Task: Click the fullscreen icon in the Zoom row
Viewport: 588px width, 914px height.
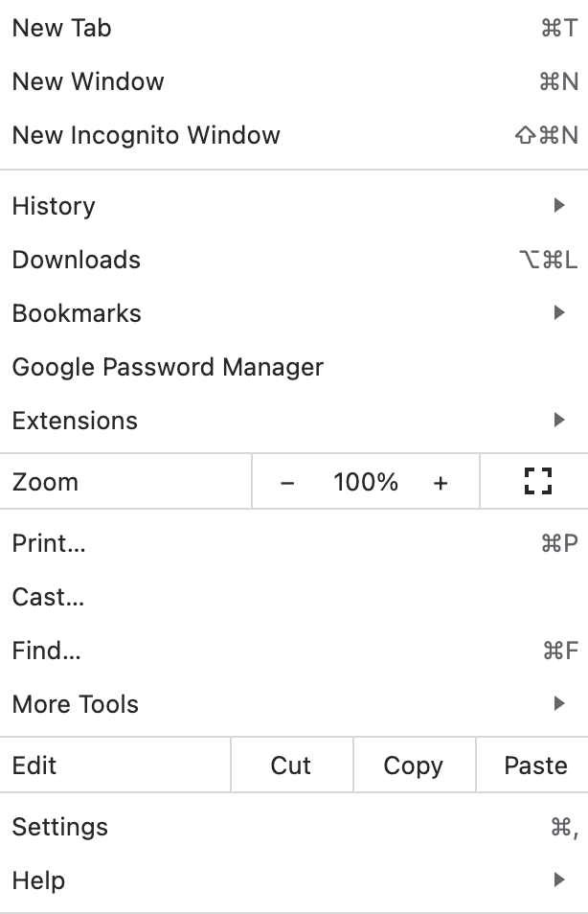Action: (x=537, y=482)
